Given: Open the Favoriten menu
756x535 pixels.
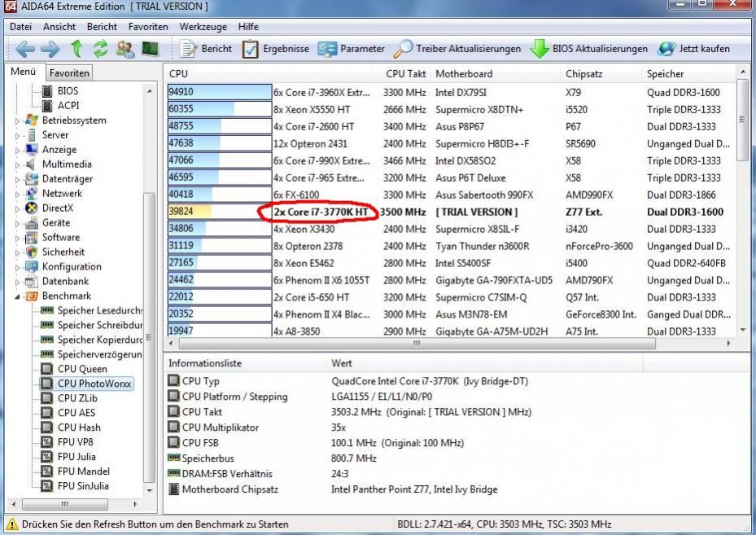Looking at the screenshot, I should (x=148, y=27).
